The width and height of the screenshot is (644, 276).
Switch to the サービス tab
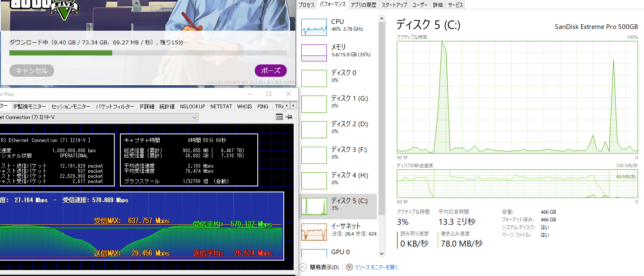(x=455, y=5)
